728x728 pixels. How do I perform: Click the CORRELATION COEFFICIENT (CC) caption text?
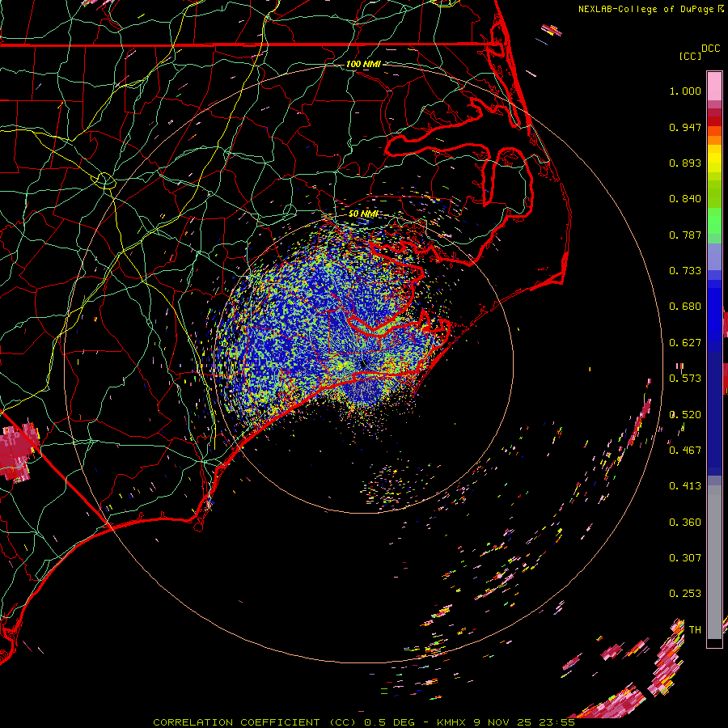[255, 722]
